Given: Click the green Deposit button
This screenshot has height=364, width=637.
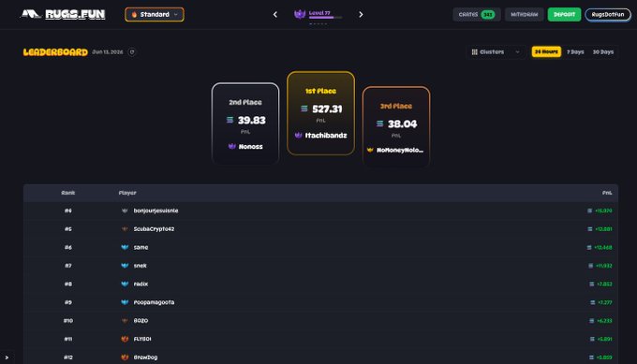Looking at the screenshot, I should pyautogui.click(x=564, y=15).
